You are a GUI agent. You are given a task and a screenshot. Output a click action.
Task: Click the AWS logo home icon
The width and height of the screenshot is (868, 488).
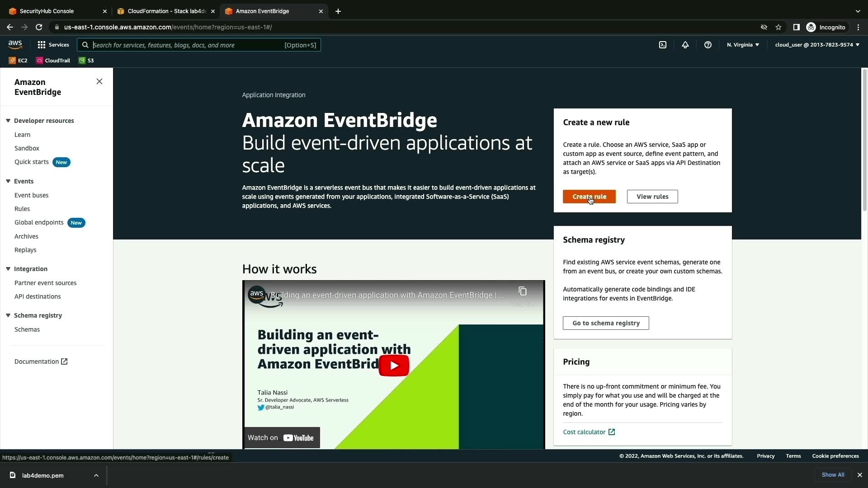click(x=15, y=44)
